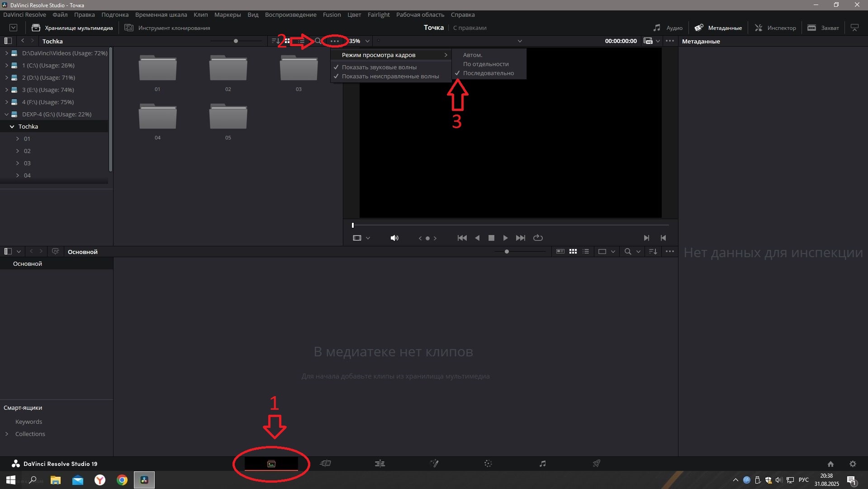
Task: Select the 03 folder thumbnail
Action: point(299,69)
